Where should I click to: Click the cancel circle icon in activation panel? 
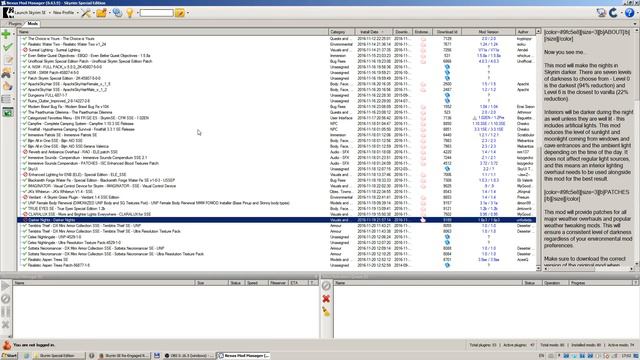point(326,286)
